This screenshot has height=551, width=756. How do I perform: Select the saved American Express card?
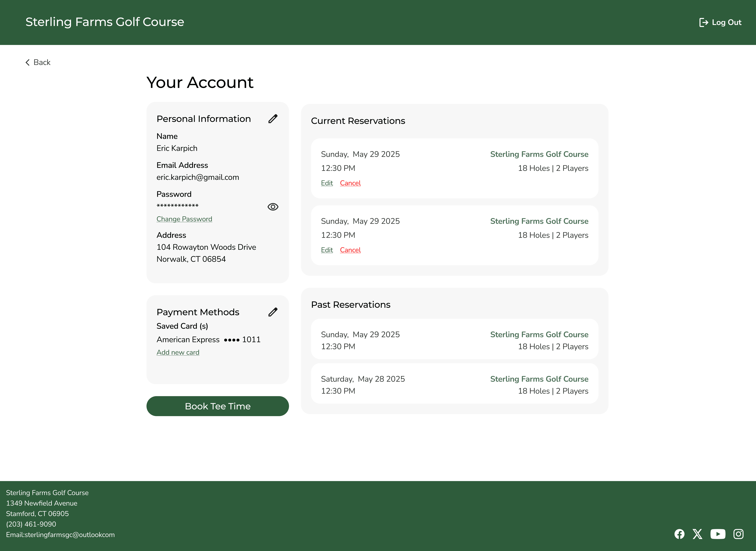pos(208,340)
